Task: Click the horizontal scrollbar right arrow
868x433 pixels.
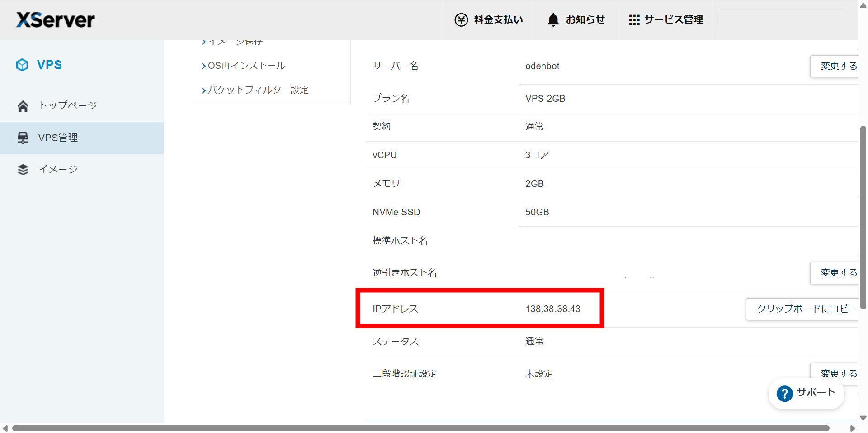Action: [852, 428]
